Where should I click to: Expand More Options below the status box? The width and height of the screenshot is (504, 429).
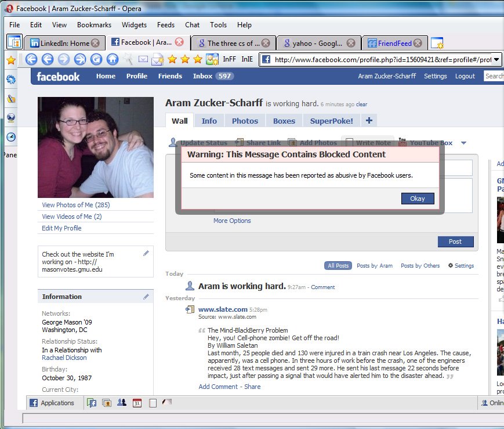[x=231, y=221]
